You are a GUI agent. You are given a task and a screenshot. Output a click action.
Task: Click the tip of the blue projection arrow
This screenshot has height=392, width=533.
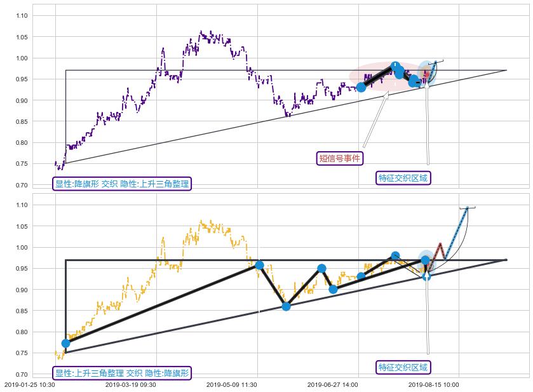468,207
